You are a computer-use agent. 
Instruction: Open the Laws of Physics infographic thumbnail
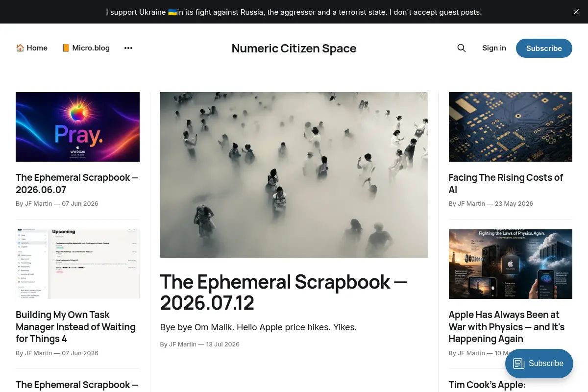[511, 264]
